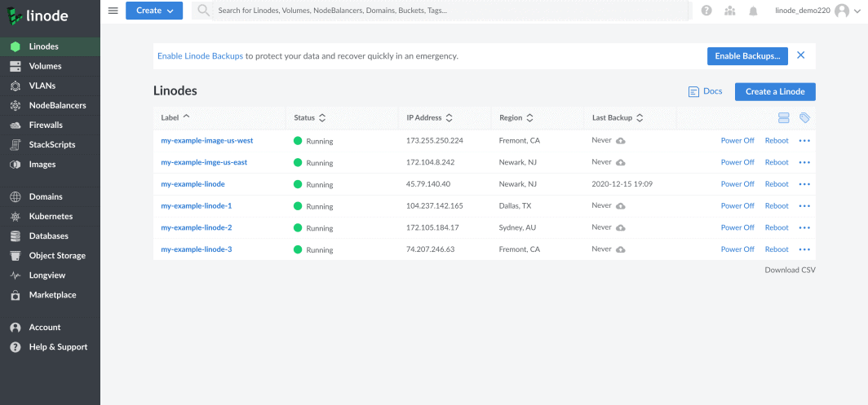This screenshot has width=868, height=405.
Task: Open the community icon in top bar
Action: coord(729,11)
